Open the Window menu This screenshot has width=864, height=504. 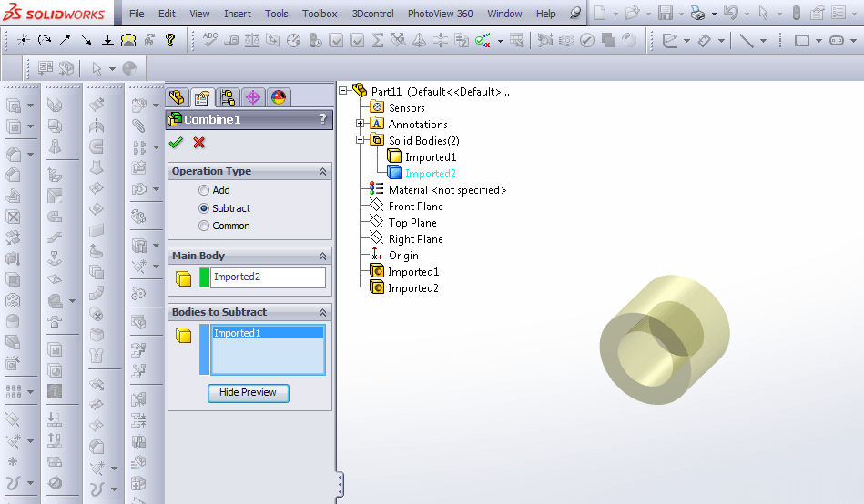click(504, 14)
